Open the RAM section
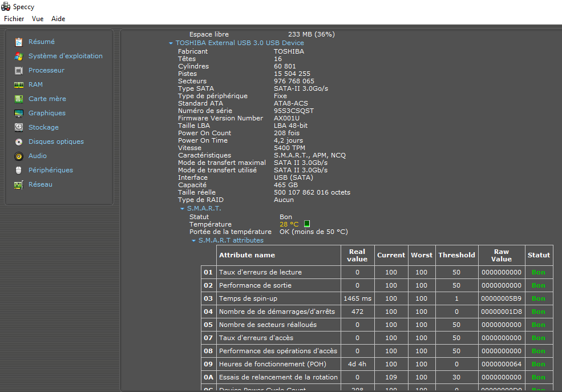 coord(35,84)
